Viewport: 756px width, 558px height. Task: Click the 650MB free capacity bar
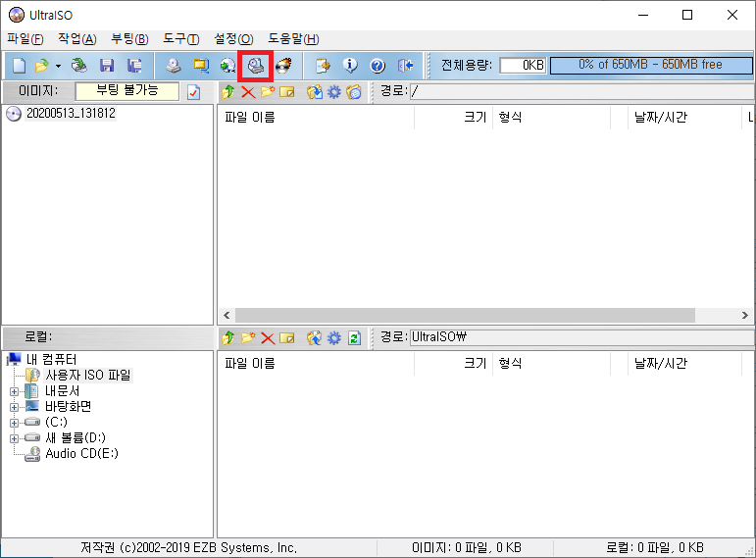pos(651,65)
